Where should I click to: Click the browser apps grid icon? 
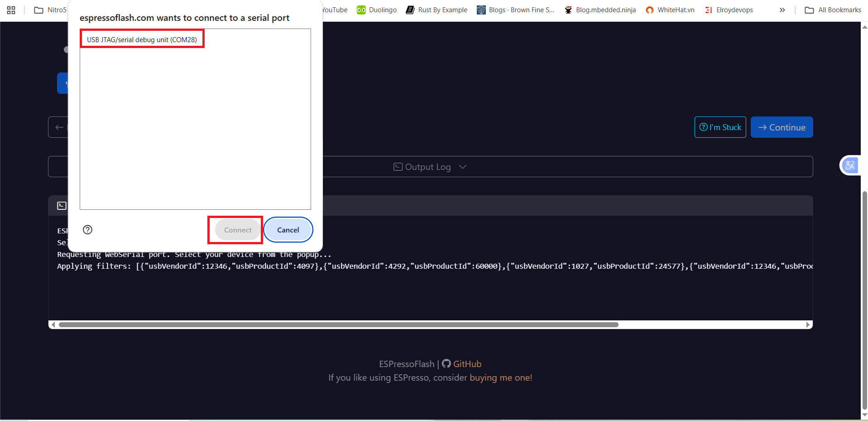[x=11, y=10]
